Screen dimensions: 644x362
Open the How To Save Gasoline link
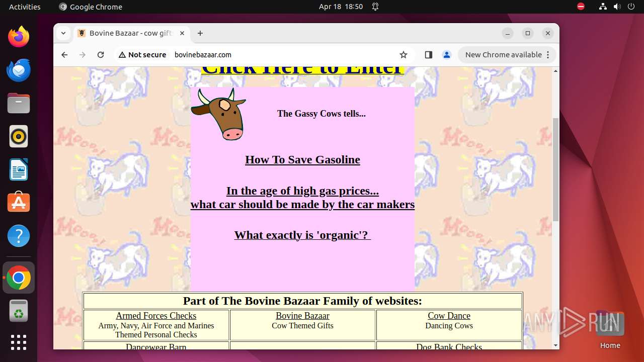(x=302, y=159)
